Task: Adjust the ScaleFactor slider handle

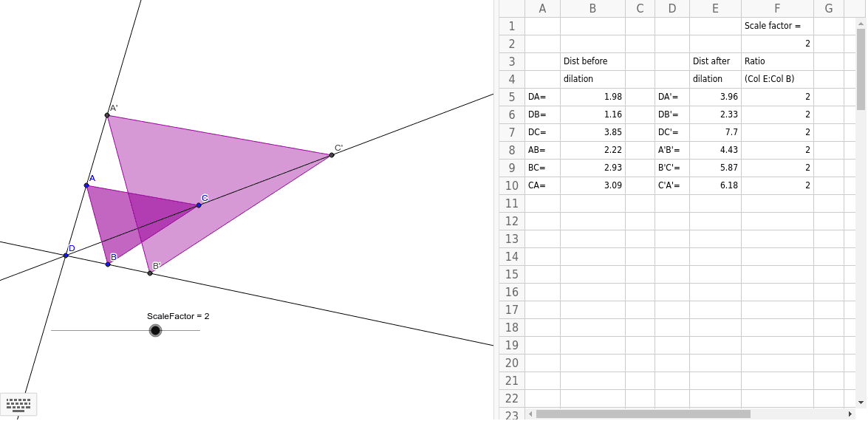Action: [x=156, y=330]
